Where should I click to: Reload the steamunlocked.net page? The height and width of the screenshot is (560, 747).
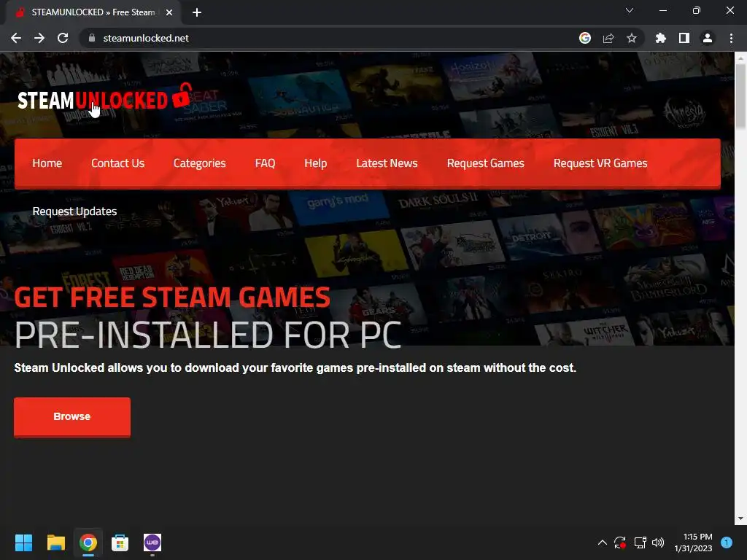tap(63, 38)
